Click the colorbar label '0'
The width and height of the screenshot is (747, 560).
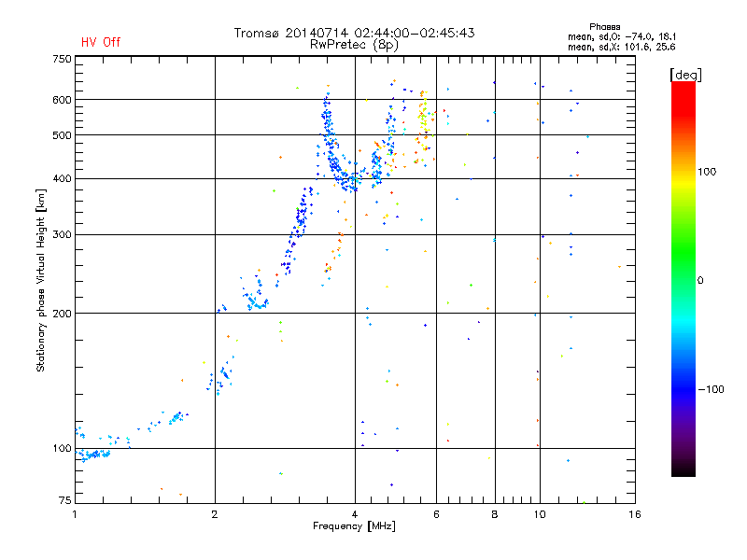(700, 280)
